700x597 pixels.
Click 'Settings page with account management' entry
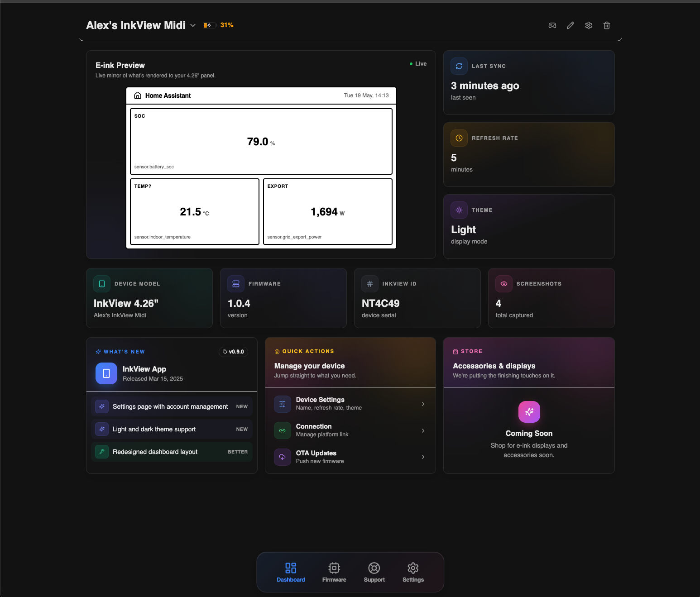tap(172, 406)
